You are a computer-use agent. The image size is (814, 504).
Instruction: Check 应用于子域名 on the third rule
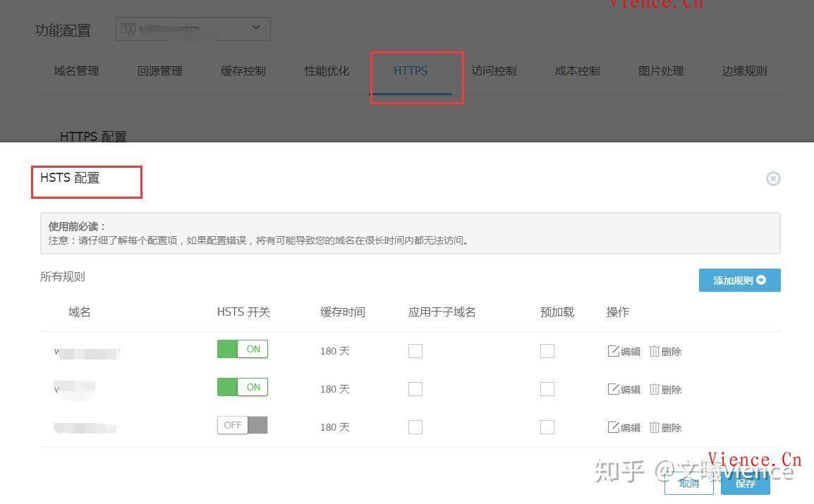[x=415, y=426]
